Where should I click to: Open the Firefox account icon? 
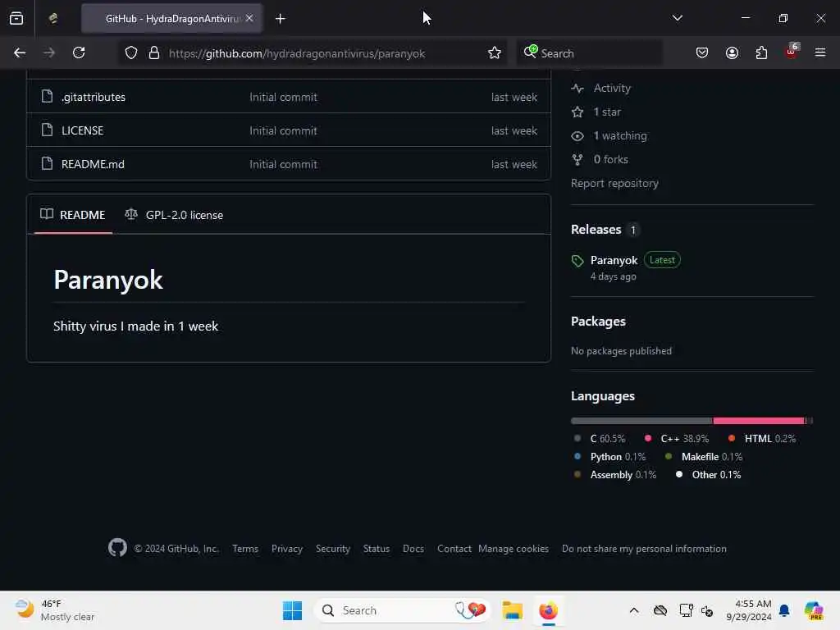coord(732,52)
